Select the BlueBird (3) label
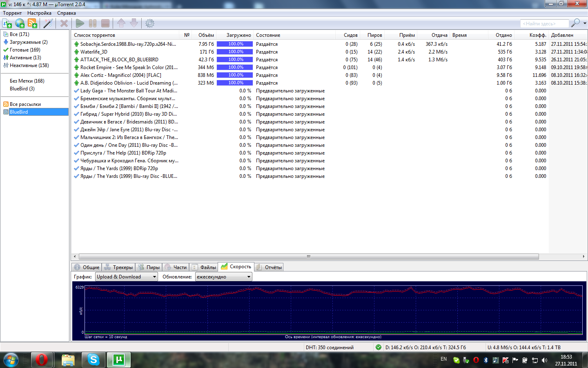This screenshot has height=368, width=588. (22, 89)
